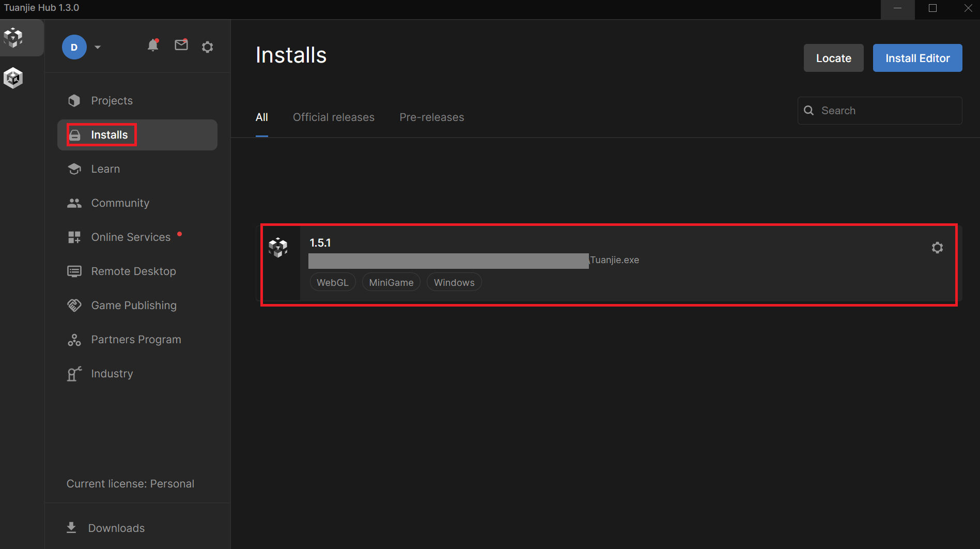This screenshot has width=980, height=549.
Task: Open Game Publishing in sidebar
Action: click(x=137, y=306)
